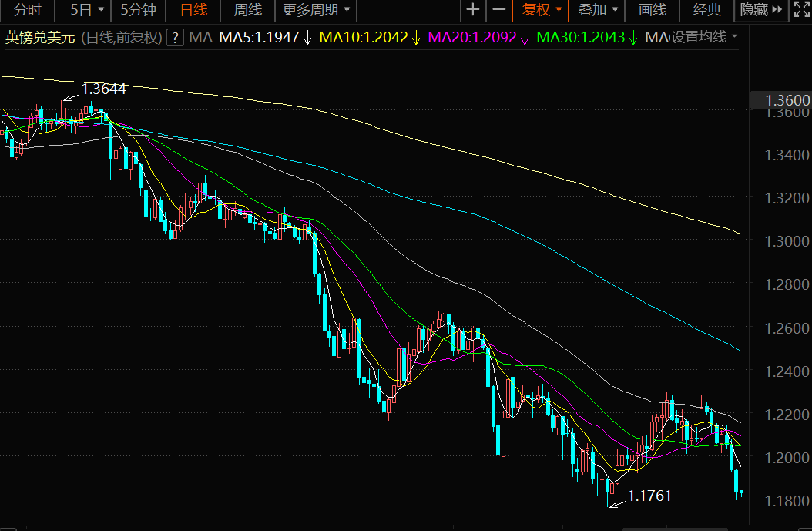Click the 隐藏 double-arrow hide panel button
Screen dimensions: 812x531
[761, 10]
